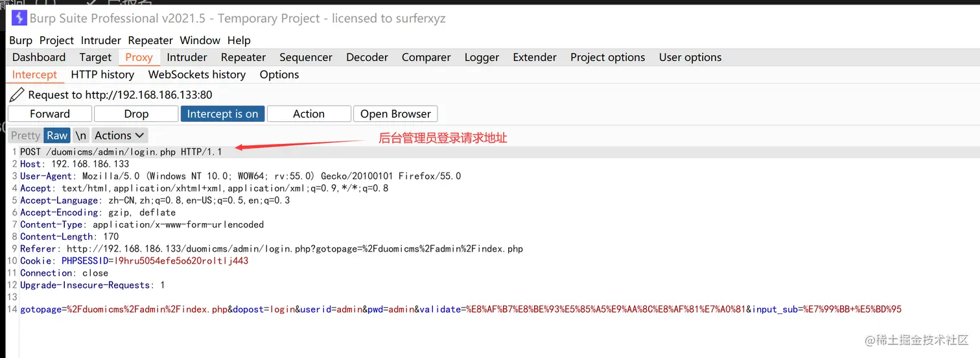The height and width of the screenshot is (358, 980).
Task: Open the Project menu
Action: tap(56, 40)
